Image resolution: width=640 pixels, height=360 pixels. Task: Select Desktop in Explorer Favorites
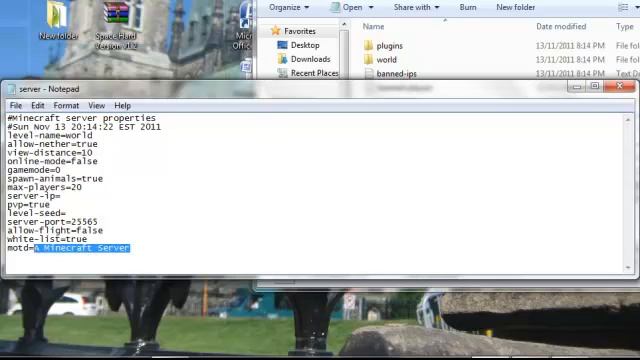[305, 45]
